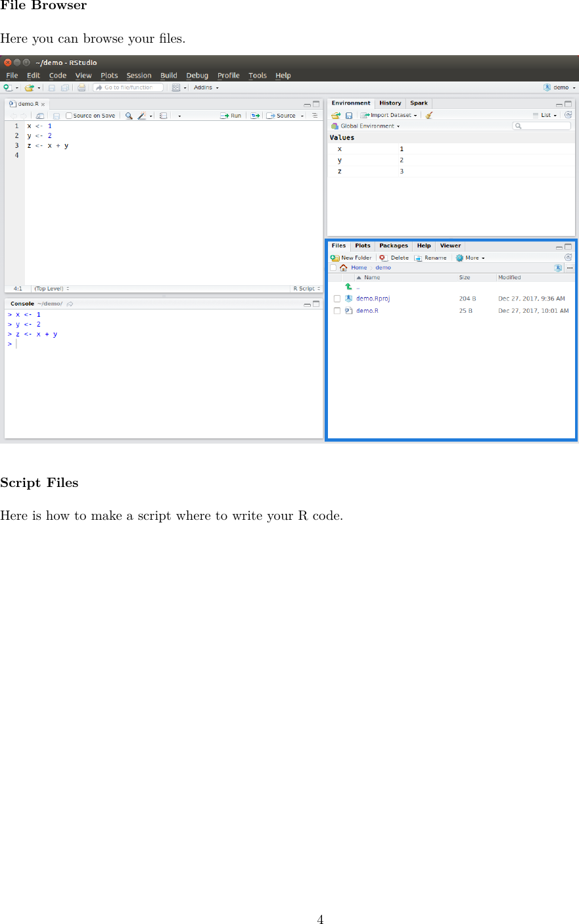The height and width of the screenshot is (924, 579).
Task: Click the Re-run previous code icon
Action: tap(255, 116)
